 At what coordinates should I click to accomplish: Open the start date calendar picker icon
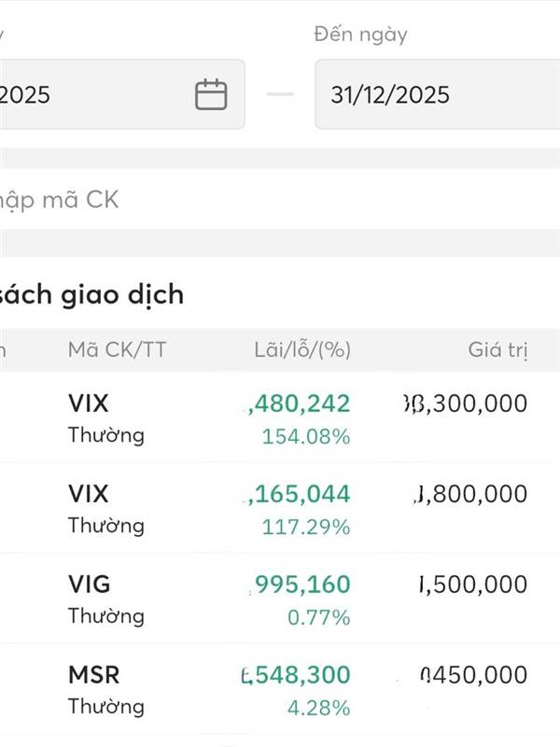coord(211,94)
